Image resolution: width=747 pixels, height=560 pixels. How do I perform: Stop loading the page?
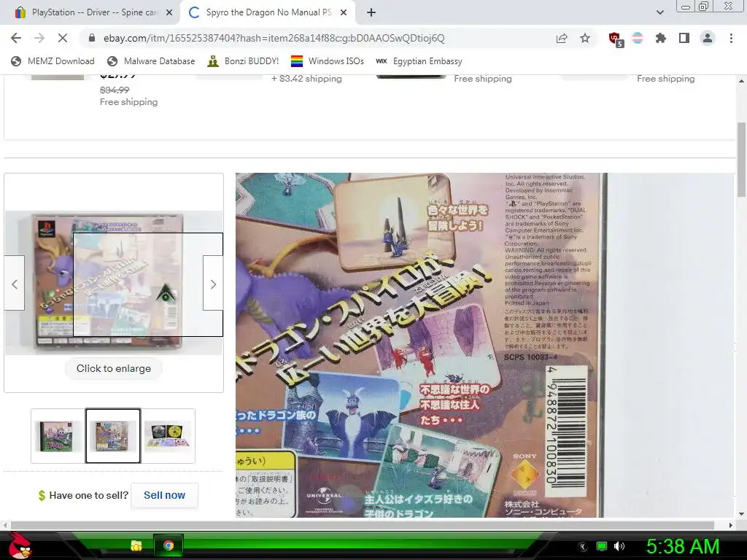63,38
